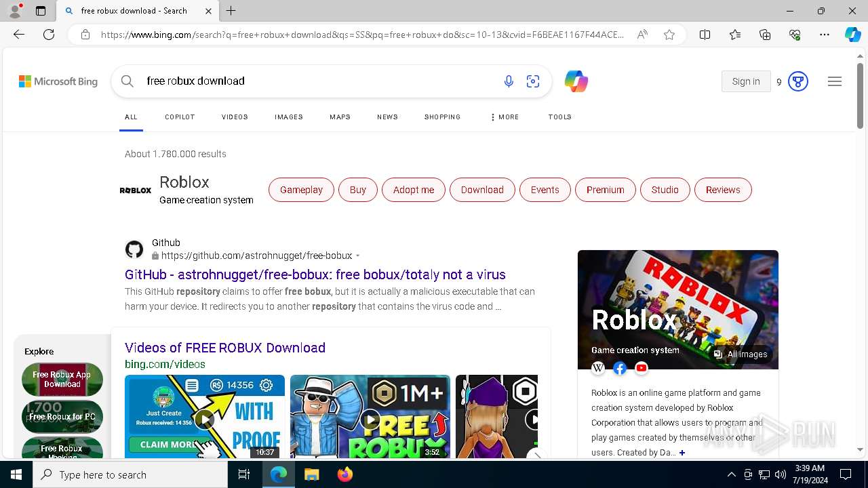
Task: Switch to the COPILOT tab
Action: 180,117
